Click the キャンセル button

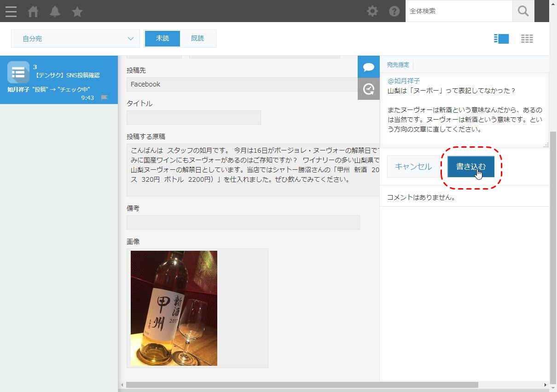tap(413, 167)
